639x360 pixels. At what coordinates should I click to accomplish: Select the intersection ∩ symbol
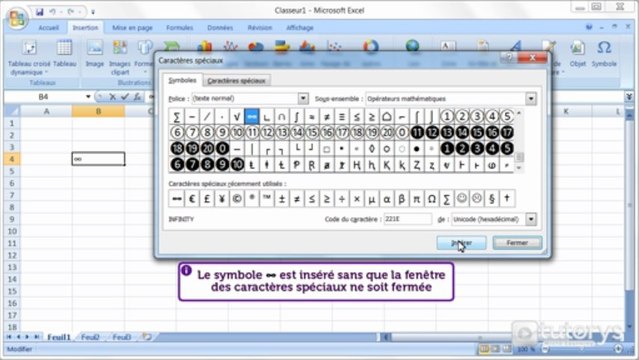(281, 117)
